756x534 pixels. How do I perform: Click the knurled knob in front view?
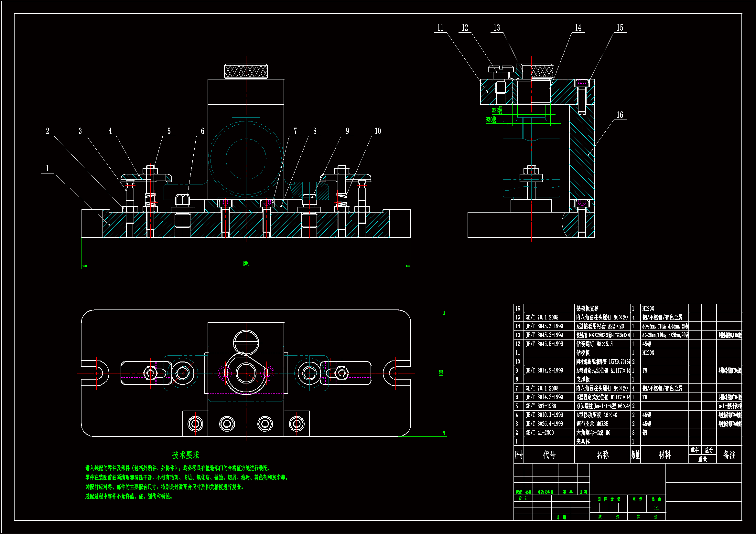246,71
